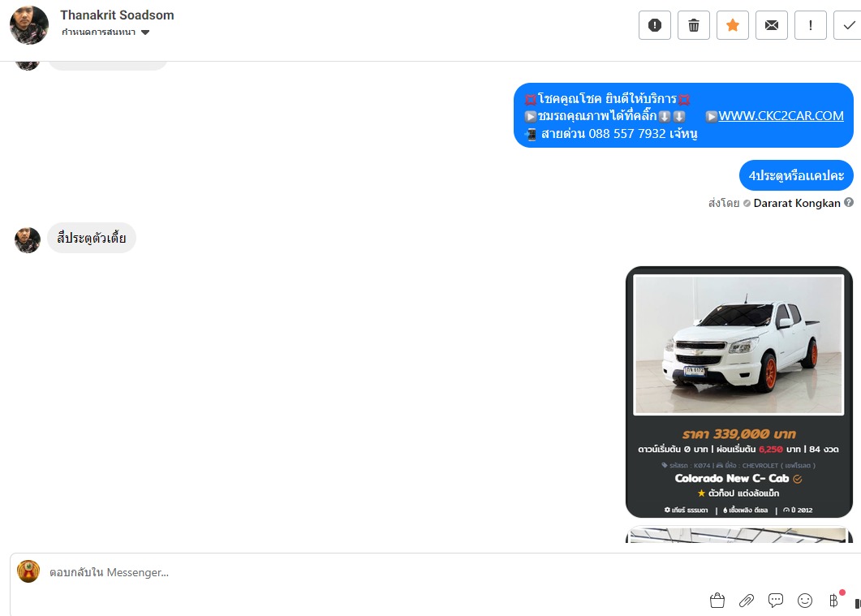Open the WWW.CKC2CAR.COM link
The width and height of the screenshot is (861, 616).
[781, 116]
